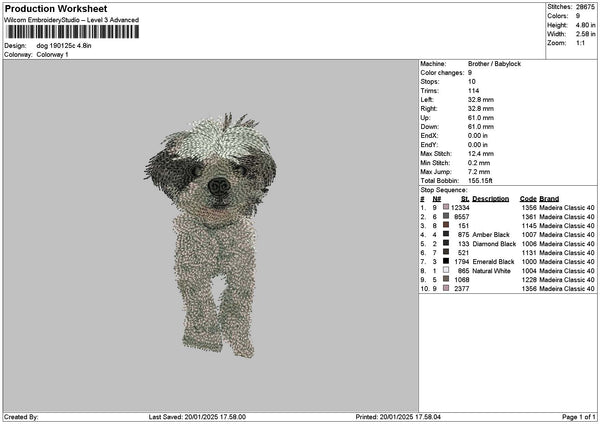600x424 pixels.
Task: Select the gray swatch for stop 2
Action: coord(446,216)
